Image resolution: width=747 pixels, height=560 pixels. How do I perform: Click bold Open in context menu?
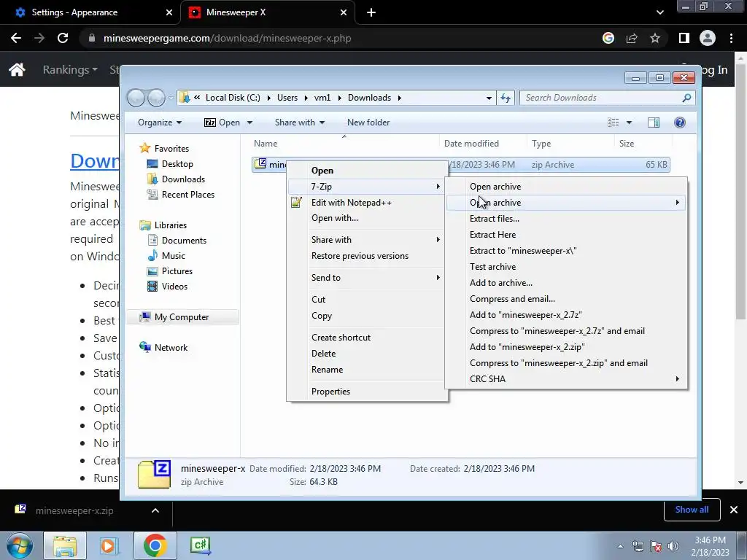point(322,171)
